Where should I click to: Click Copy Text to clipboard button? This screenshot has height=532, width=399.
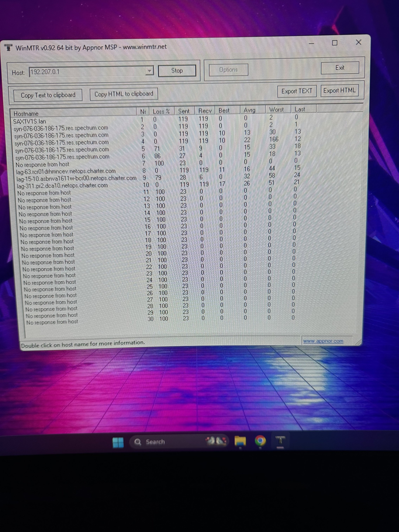click(x=48, y=95)
